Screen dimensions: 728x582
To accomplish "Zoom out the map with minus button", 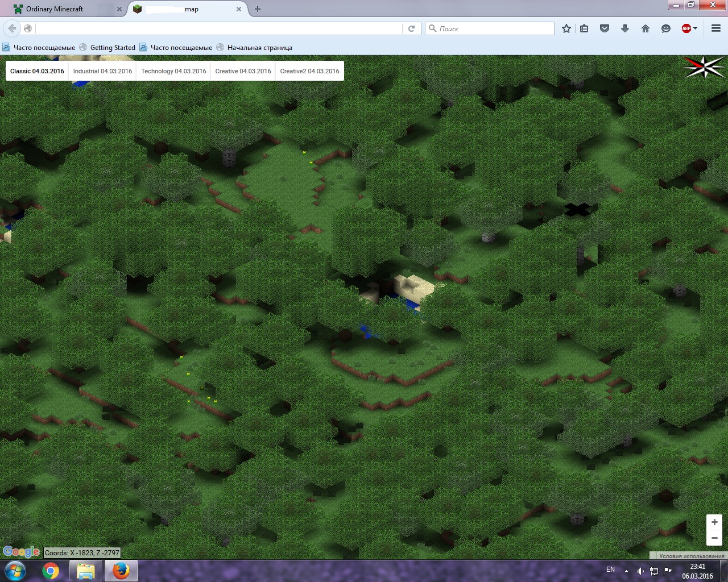I will pos(714,538).
